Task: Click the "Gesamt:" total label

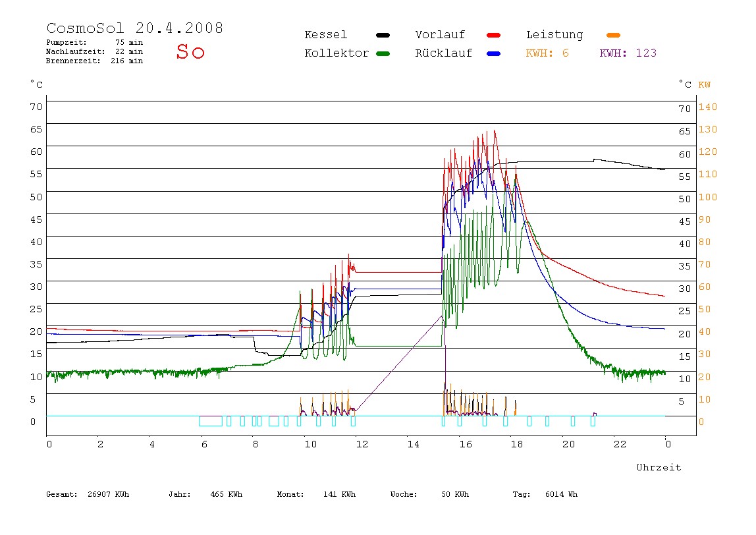Action: pos(62,494)
